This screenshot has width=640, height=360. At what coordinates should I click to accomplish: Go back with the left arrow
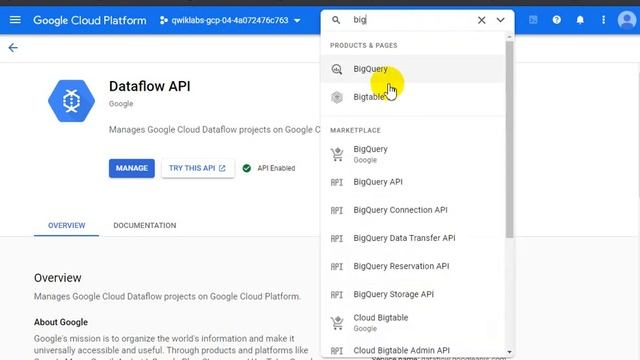pyautogui.click(x=13, y=48)
